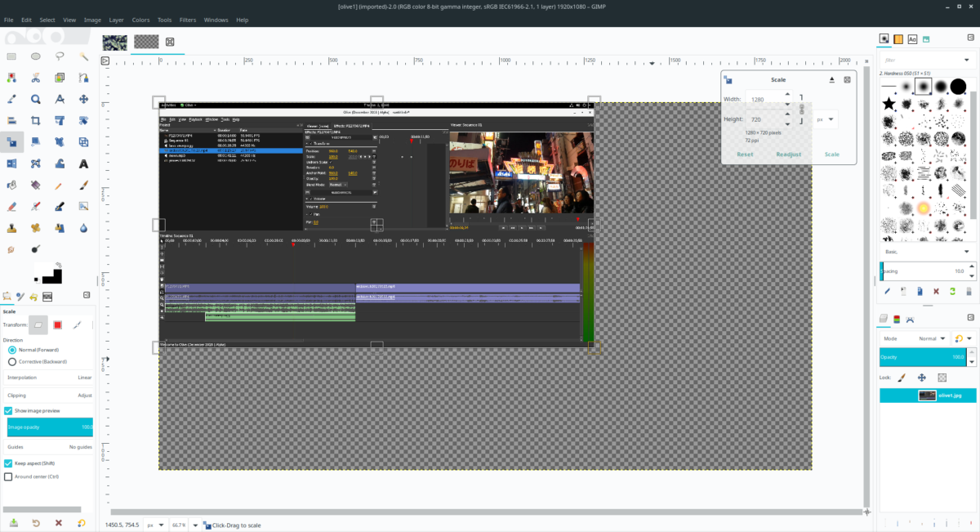Select the Paintbrush tool
The image size is (980, 532).
(x=83, y=185)
